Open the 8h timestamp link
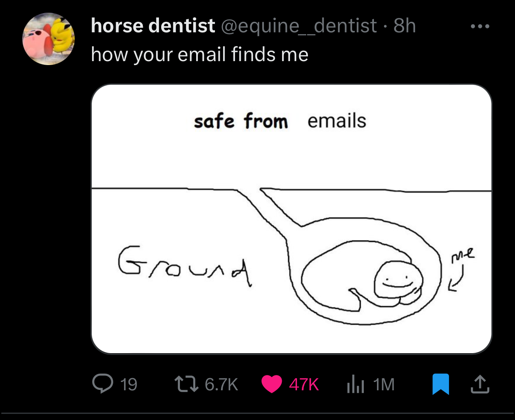The image size is (515, 420). pos(404,26)
